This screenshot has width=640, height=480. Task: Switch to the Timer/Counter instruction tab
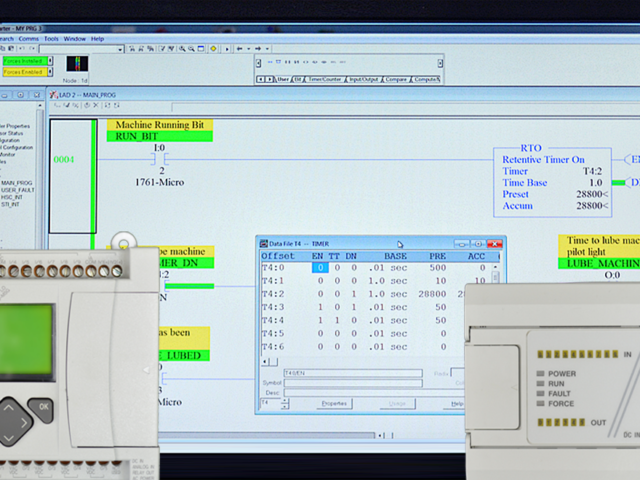(x=325, y=79)
